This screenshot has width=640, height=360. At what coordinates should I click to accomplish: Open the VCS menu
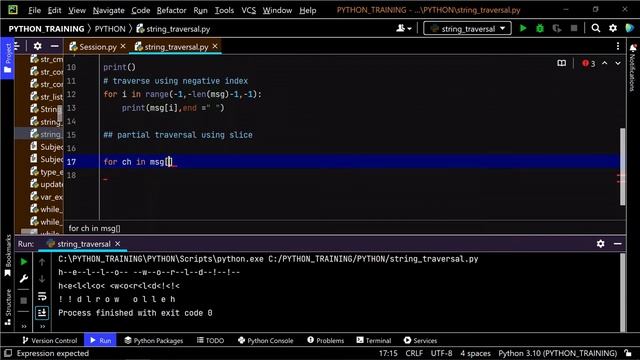click(248, 10)
